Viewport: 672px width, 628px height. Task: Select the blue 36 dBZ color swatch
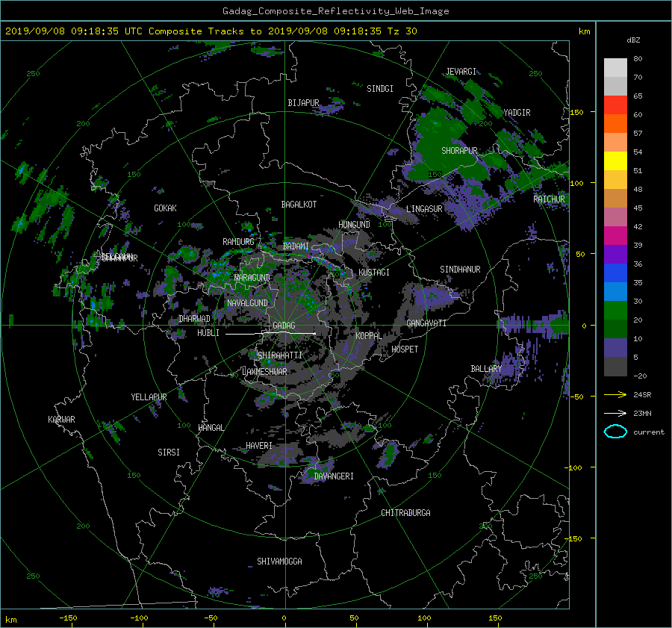click(615, 273)
